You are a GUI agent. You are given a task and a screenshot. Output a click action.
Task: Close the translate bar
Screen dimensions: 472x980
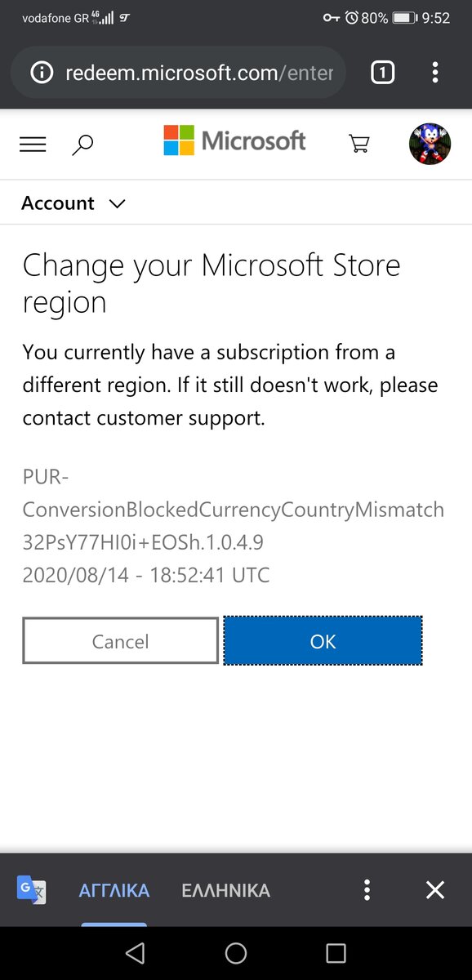(x=435, y=889)
